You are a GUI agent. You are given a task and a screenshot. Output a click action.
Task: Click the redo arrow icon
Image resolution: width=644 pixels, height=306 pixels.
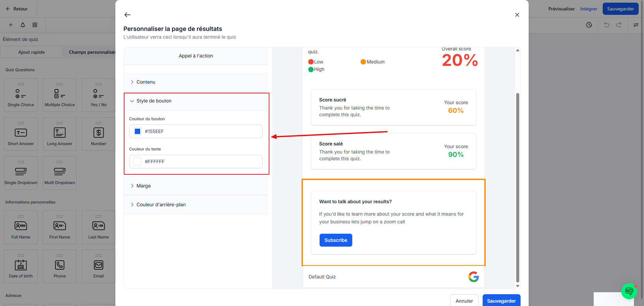click(x=619, y=25)
